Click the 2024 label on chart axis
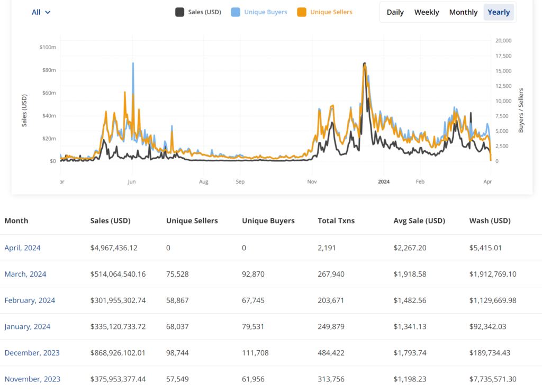 pos(384,181)
